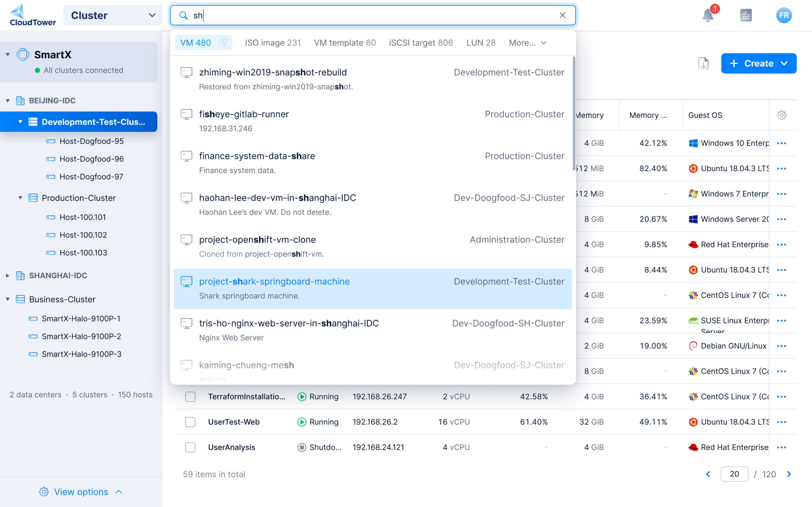This screenshot has width=812, height=507.
Task: Tick the UserAnalysis row checkbox
Action: click(x=190, y=447)
